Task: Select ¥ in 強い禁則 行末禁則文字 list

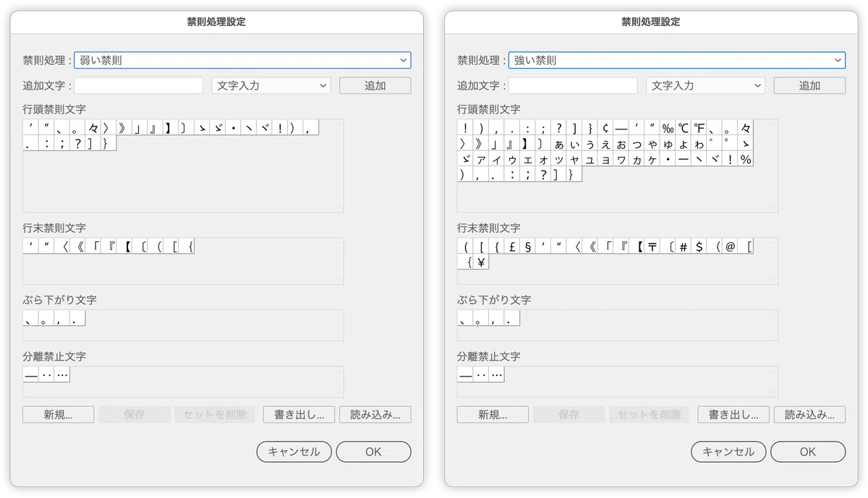Action: (x=481, y=262)
